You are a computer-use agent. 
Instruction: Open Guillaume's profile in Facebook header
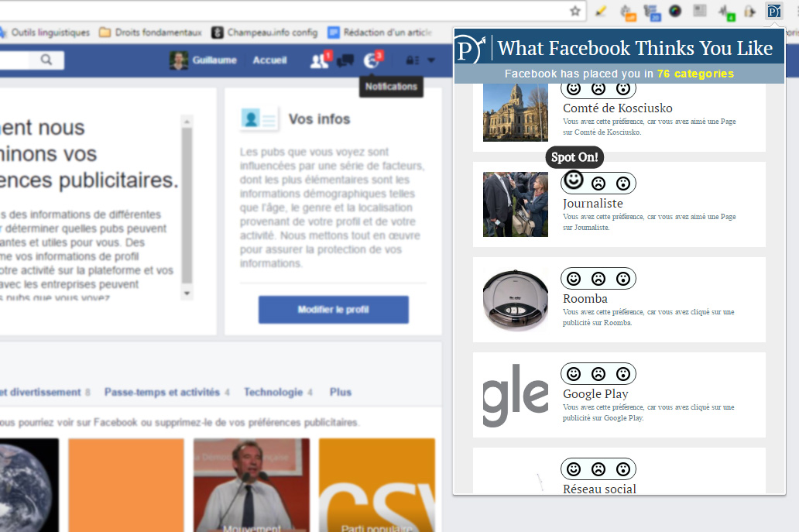click(204, 60)
